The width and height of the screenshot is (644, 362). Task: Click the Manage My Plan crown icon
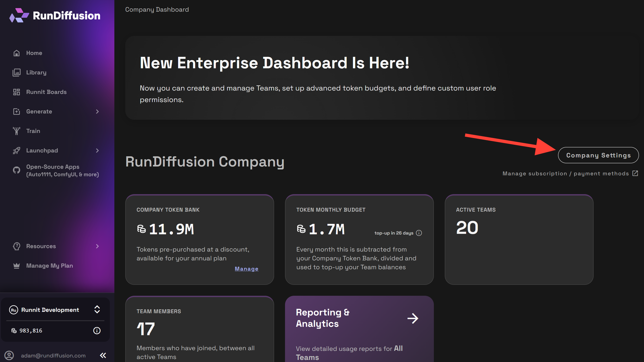[x=17, y=266]
